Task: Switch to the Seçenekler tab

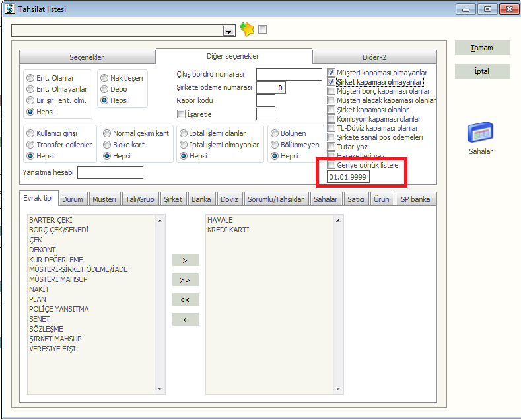Action: (x=87, y=57)
